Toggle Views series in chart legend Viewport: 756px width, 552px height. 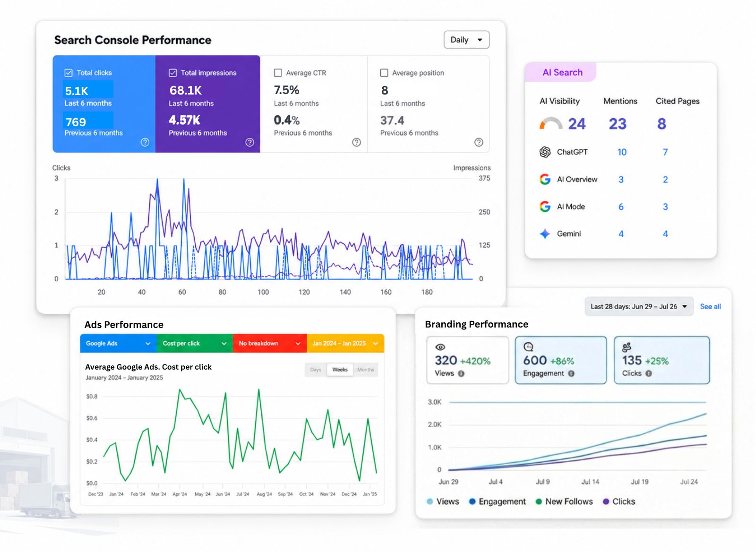coord(443,501)
